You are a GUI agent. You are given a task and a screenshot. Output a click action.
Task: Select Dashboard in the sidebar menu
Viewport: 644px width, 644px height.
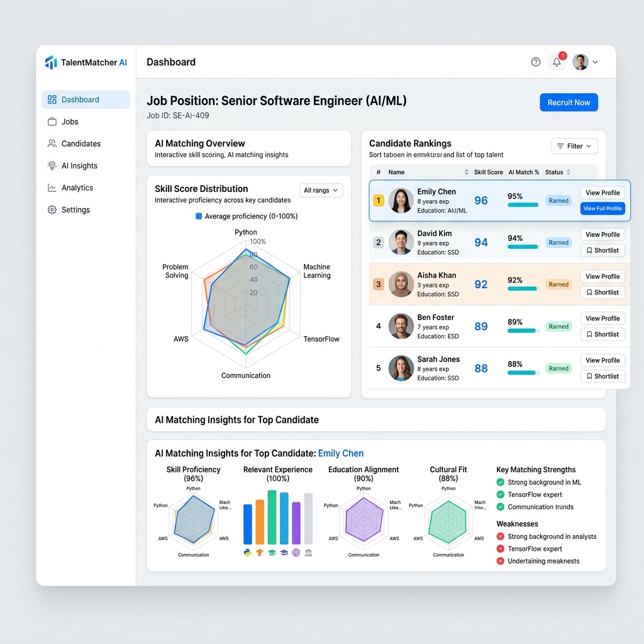[86, 99]
